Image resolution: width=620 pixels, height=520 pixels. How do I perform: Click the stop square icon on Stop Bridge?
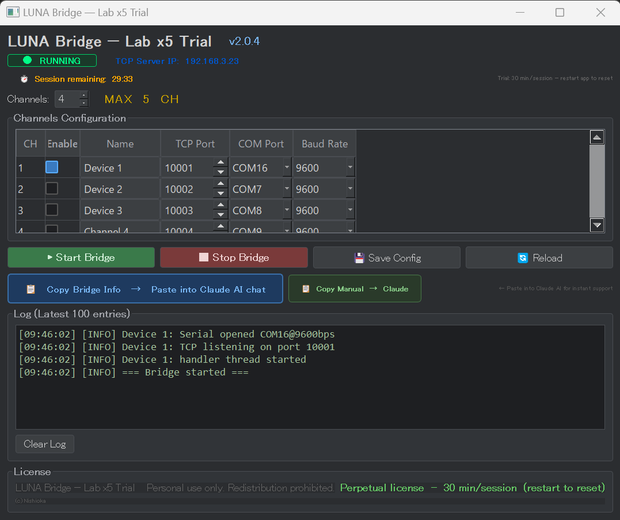click(204, 257)
